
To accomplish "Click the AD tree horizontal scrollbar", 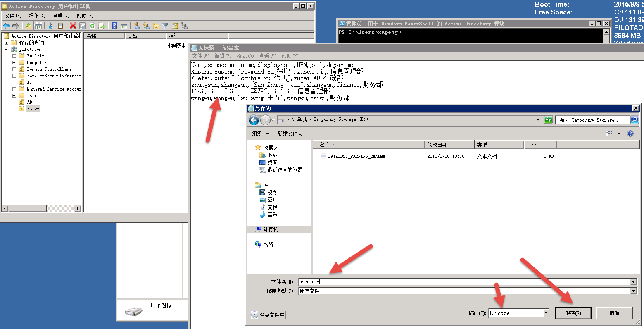I will tap(41, 209).
